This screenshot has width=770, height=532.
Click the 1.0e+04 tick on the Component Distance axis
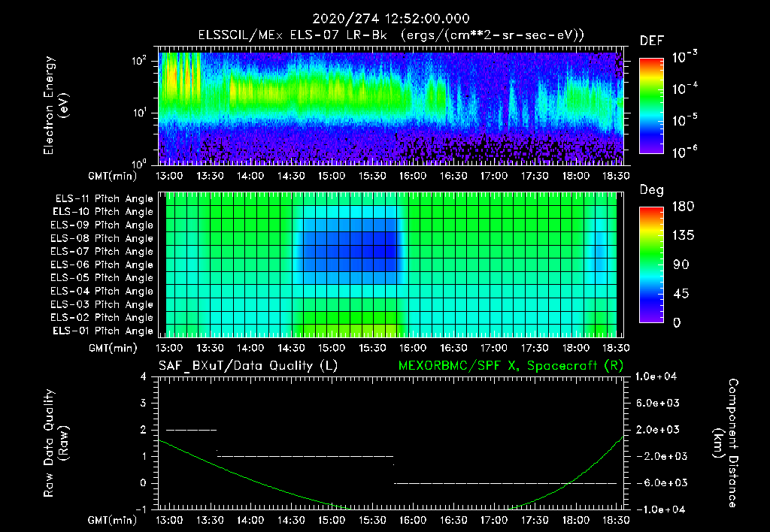[656, 377]
